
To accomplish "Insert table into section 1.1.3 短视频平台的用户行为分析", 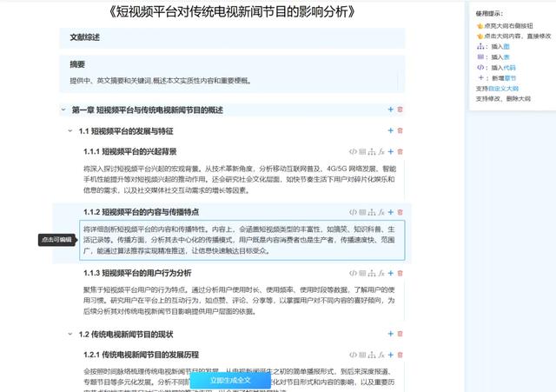I will click(x=362, y=273).
